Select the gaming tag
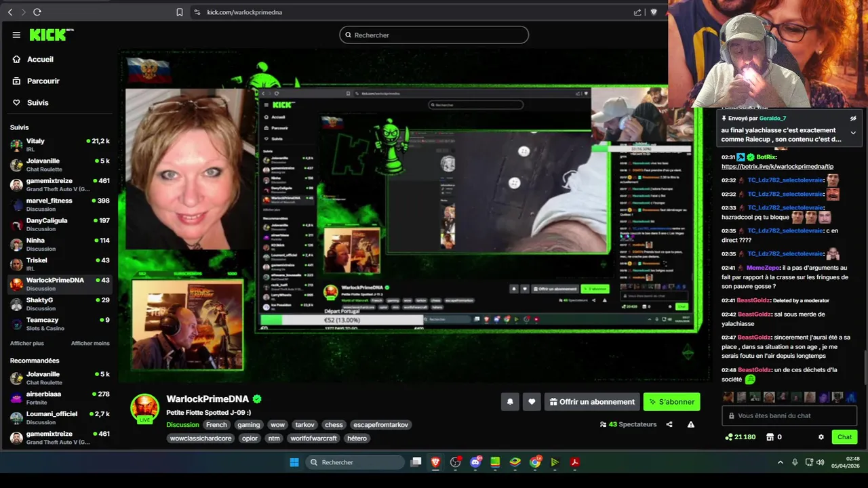Viewport: 868px width, 488px height. [249, 425]
